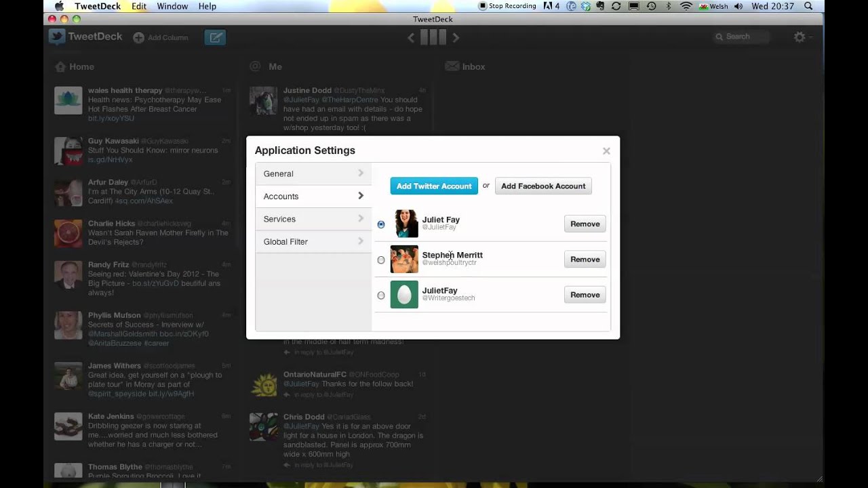Open the Services settings section

[313, 219]
